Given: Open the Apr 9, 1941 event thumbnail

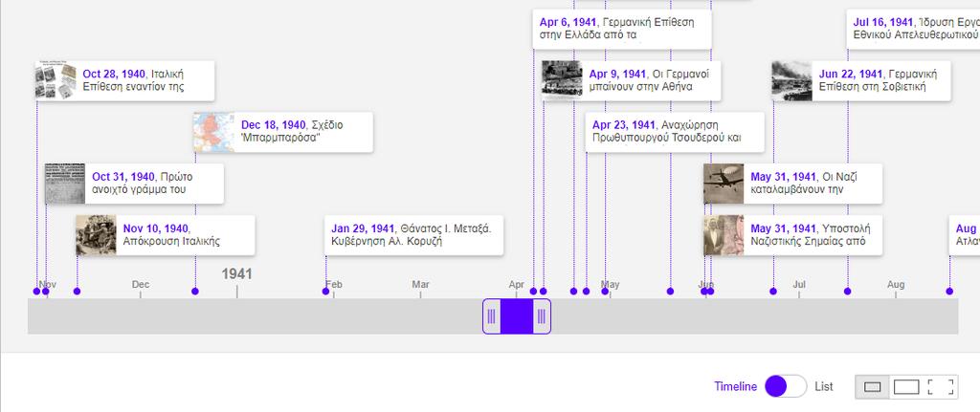Looking at the screenshot, I should 562,80.
